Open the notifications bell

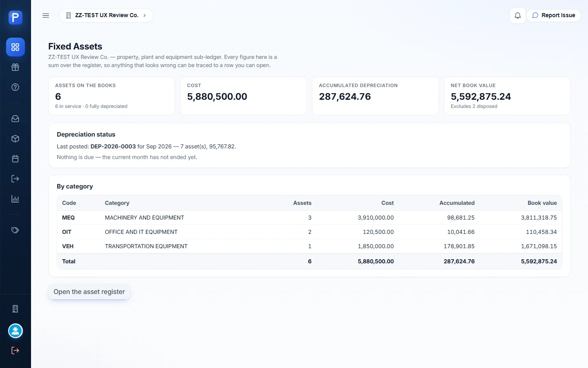518,16
